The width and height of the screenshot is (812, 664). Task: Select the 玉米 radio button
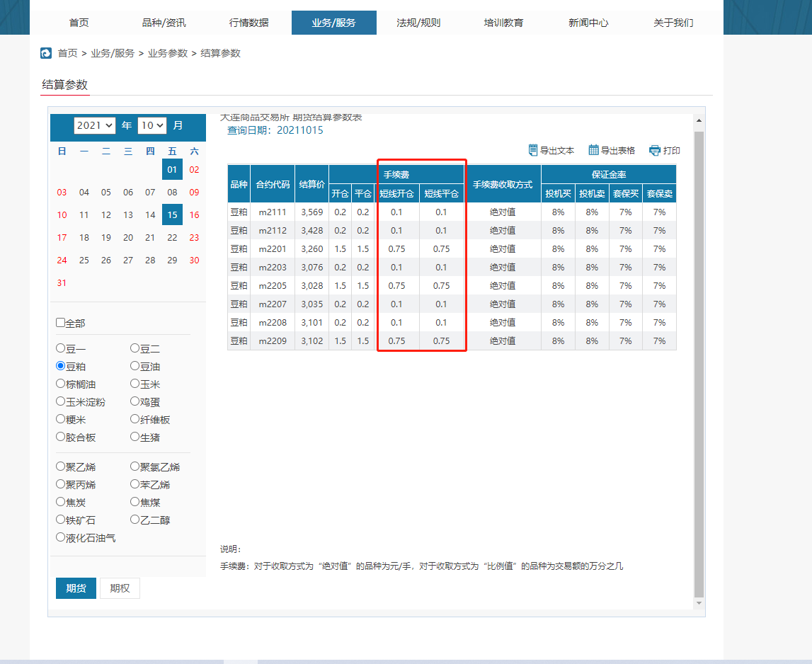click(x=135, y=383)
